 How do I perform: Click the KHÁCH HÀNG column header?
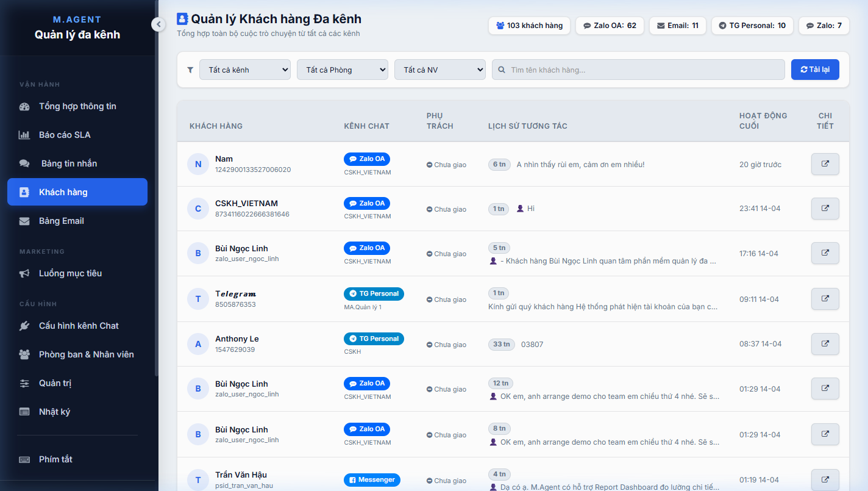[x=216, y=126]
